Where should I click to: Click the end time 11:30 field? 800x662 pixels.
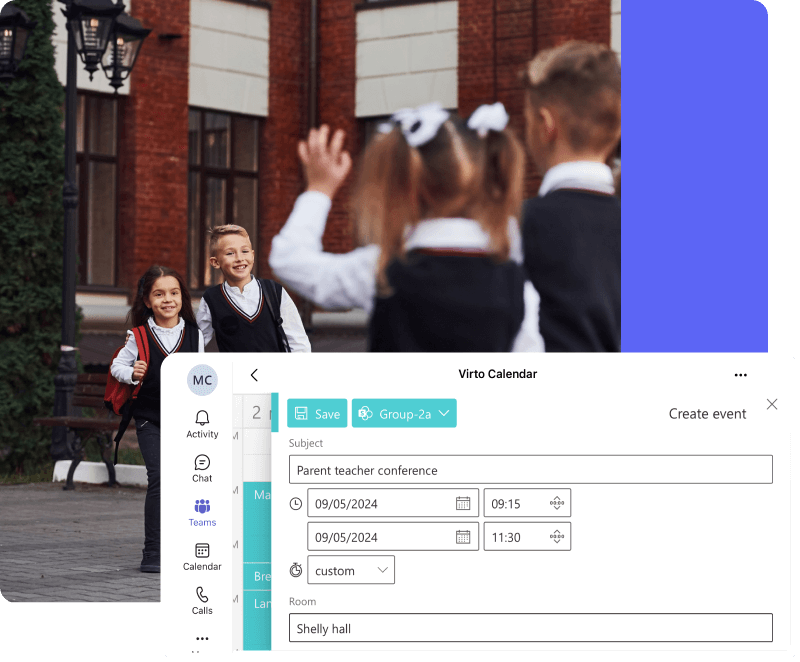click(528, 538)
